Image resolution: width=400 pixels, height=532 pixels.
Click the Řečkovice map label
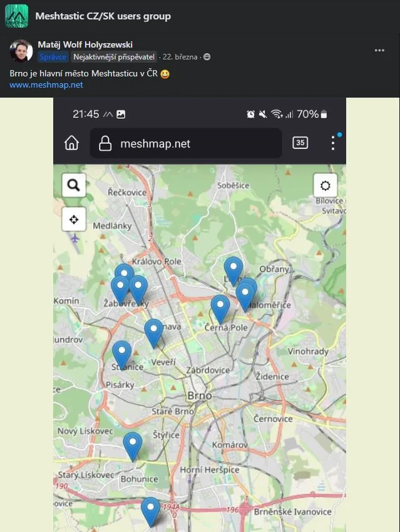click(x=127, y=192)
